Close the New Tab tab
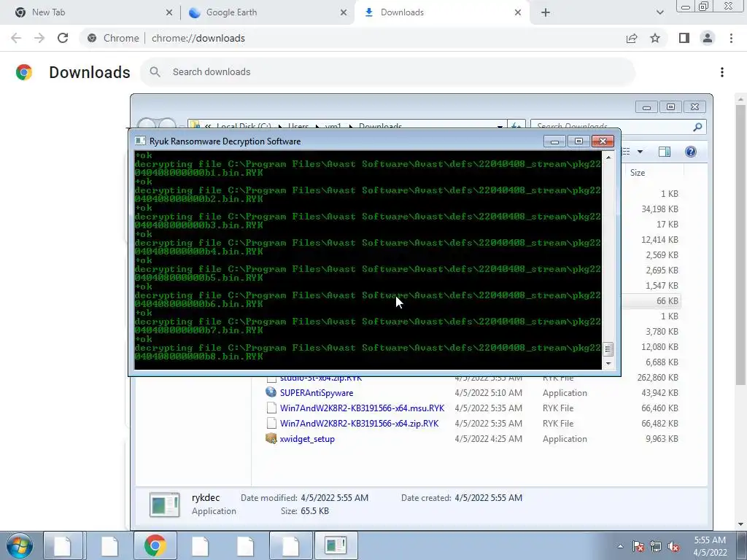 pos(169,12)
